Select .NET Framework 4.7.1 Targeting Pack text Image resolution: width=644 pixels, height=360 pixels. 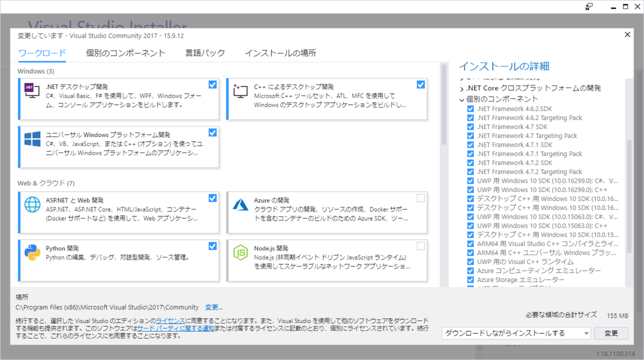point(529,154)
